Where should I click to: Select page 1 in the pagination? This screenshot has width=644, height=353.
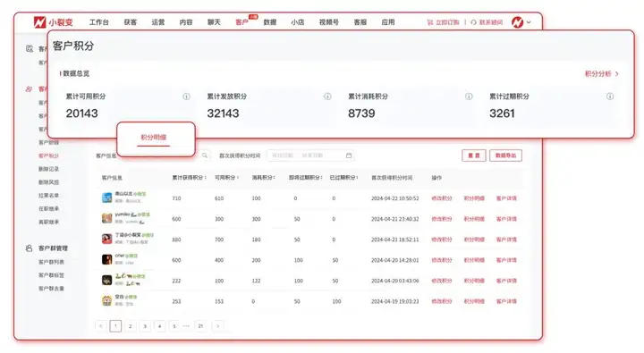click(115, 326)
